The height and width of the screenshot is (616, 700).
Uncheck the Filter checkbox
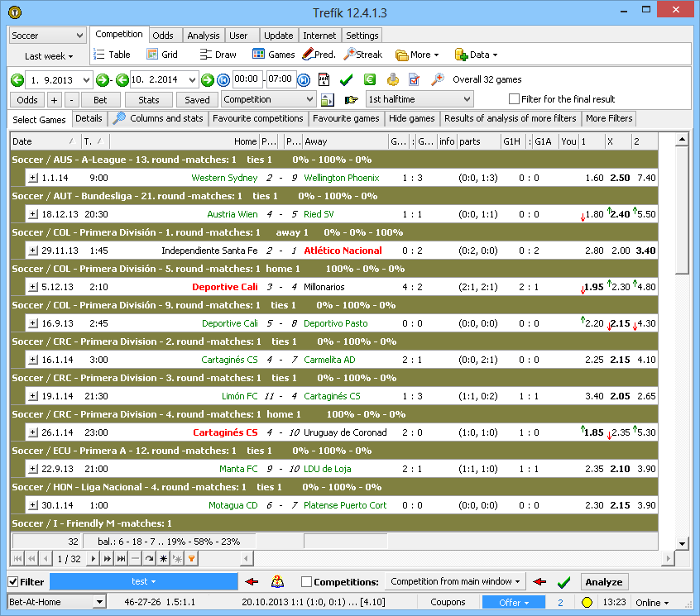pyautogui.click(x=13, y=582)
